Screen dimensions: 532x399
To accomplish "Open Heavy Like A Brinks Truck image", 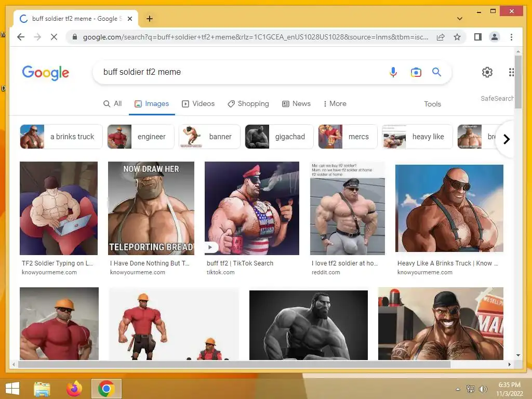I will point(449,208).
